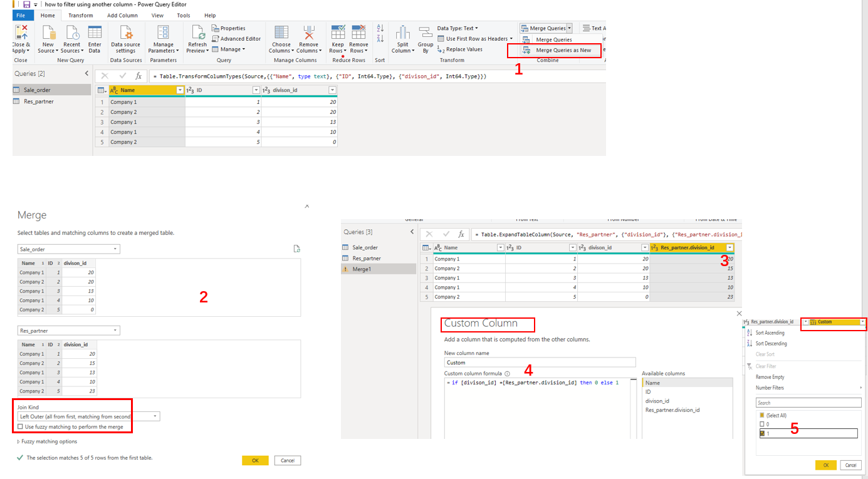Screen dimensions: 868x479
Task: Click the info icon beside Custom column formula
Action: [x=507, y=374]
